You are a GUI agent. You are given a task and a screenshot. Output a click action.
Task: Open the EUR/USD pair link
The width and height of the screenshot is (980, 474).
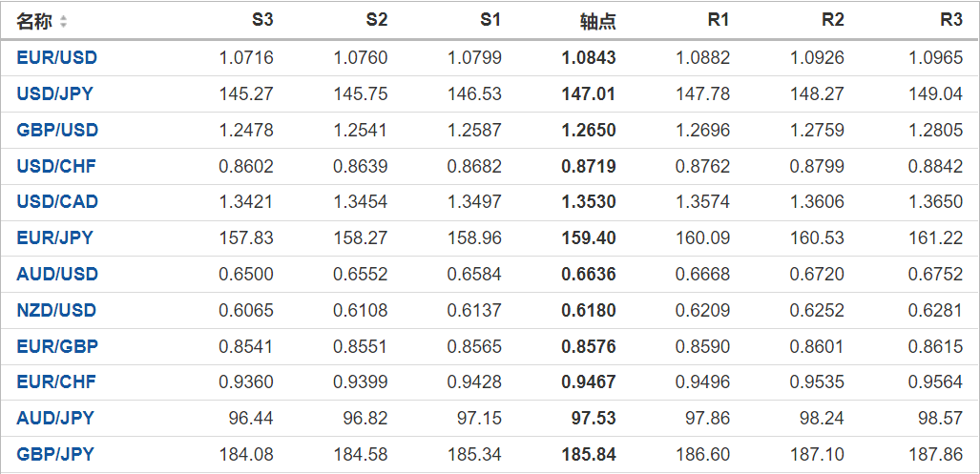coord(56,57)
